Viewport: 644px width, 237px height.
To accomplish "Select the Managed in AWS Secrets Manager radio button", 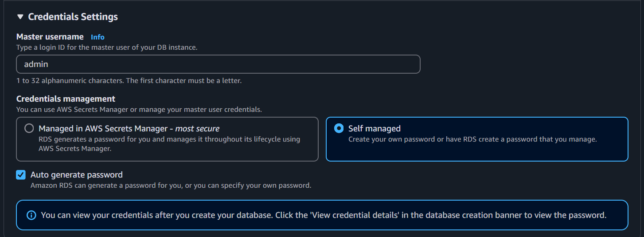I will point(29,129).
